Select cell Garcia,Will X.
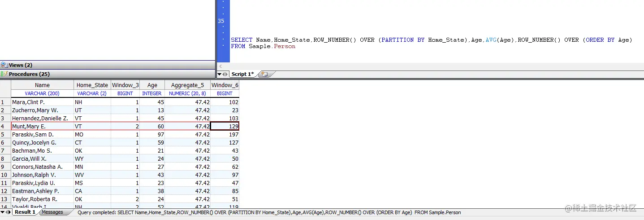Screen dimensions: 644x220 (x=42, y=158)
